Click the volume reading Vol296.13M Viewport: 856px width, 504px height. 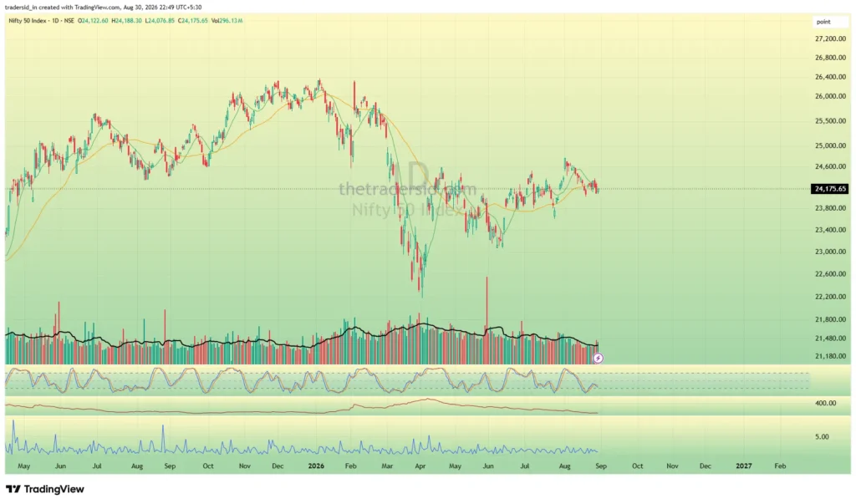click(227, 21)
